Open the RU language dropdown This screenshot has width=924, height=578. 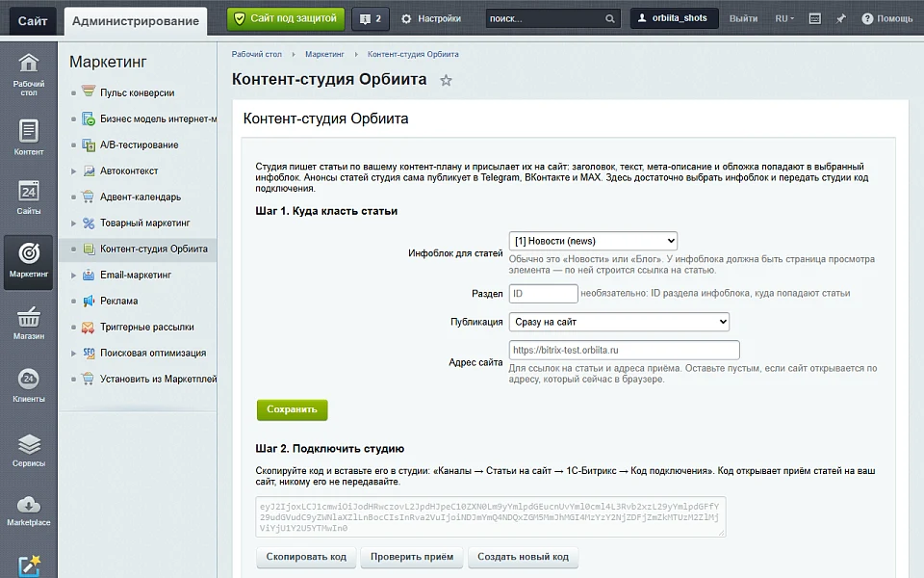coord(784,19)
